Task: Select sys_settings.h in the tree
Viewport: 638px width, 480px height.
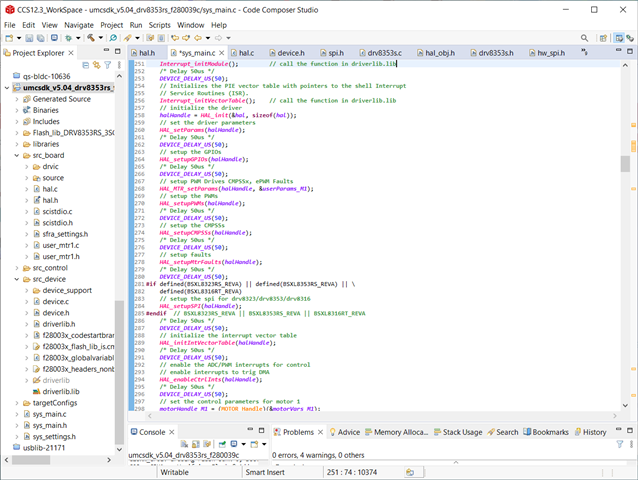Action: (x=54, y=437)
